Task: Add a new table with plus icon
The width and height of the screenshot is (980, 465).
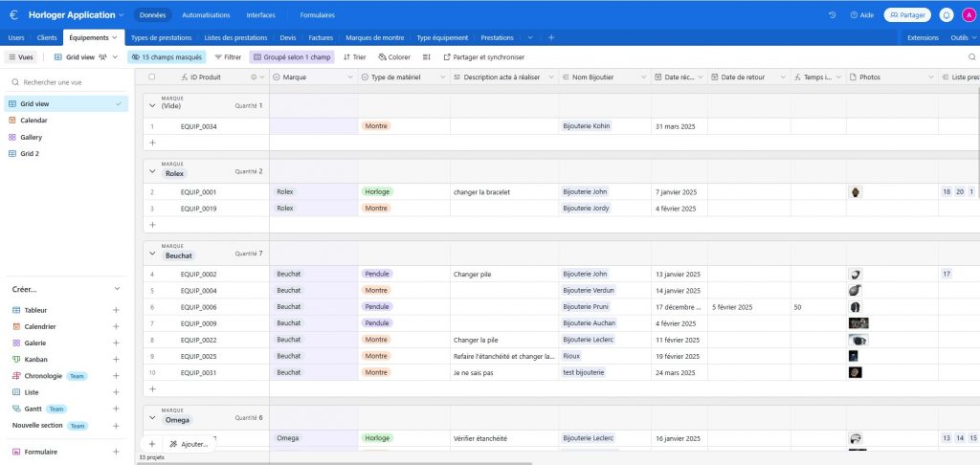Action: click(x=550, y=37)
